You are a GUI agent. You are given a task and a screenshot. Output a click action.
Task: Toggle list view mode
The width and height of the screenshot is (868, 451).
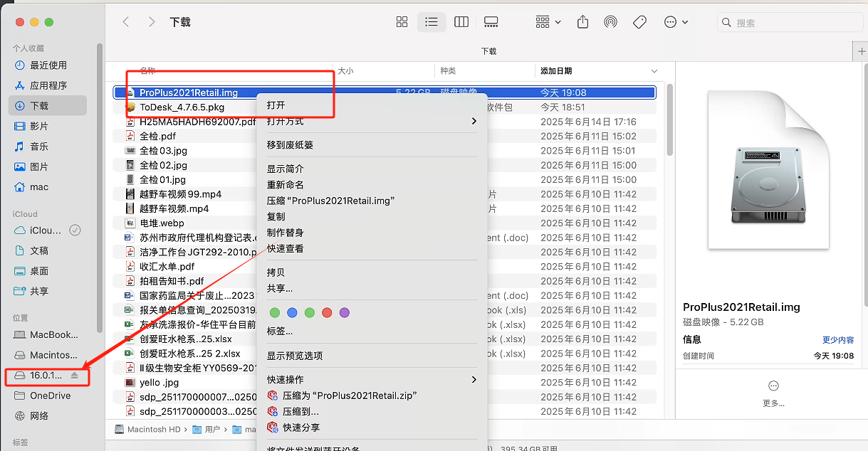pos(432,22)
